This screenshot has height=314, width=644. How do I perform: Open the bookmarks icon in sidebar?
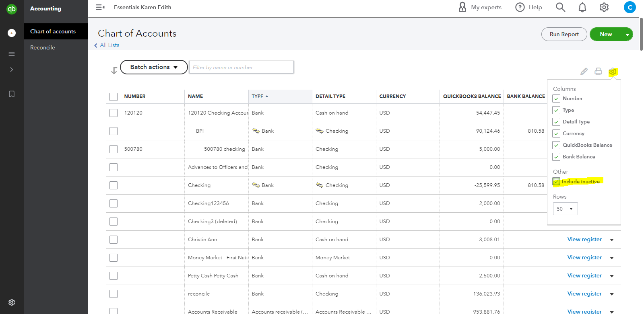[12, 94]
